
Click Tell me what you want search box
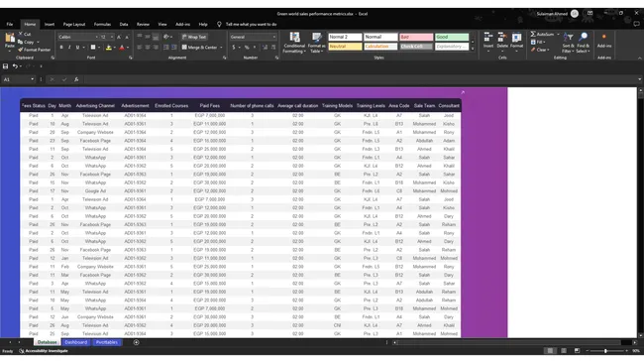click(251, 24)
